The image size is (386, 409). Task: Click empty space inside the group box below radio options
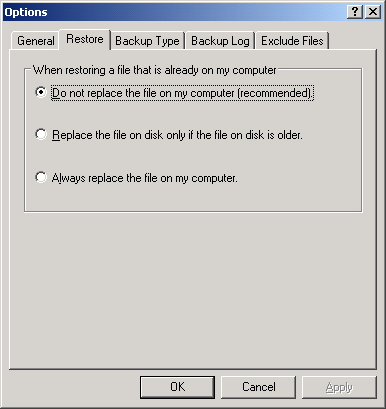click(193, 199)
